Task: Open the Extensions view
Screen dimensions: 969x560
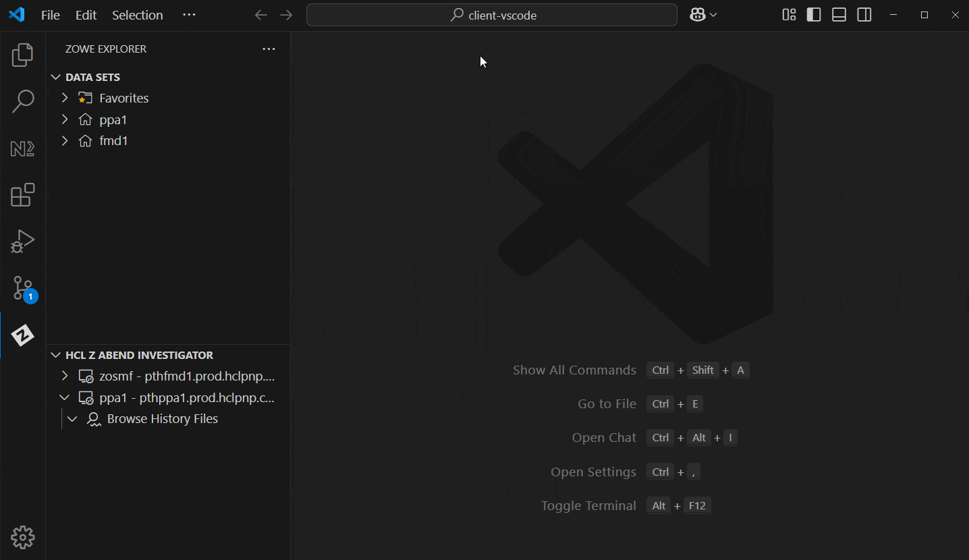Action: pyautogui.click(x=22, y=195)
